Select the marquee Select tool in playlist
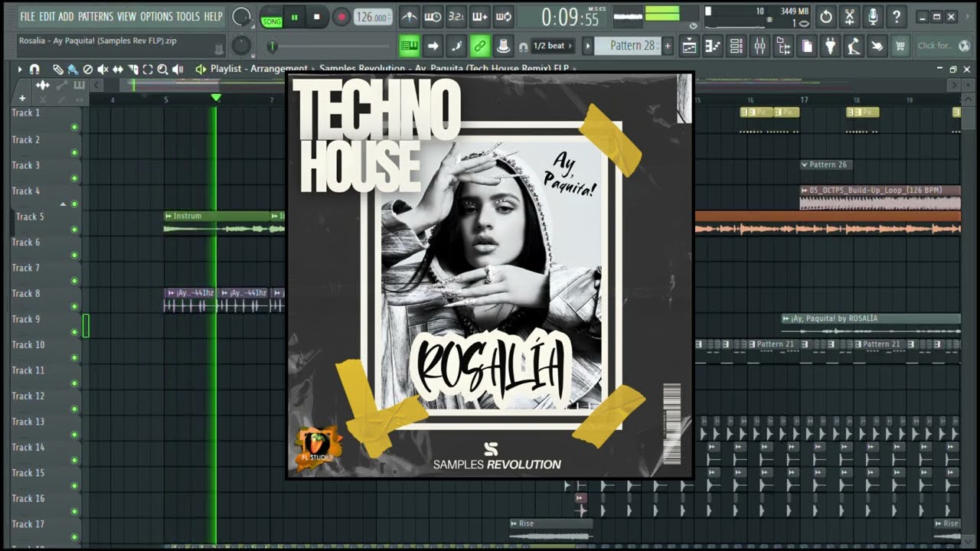The width and height of the screenshot is (980, 551). [x=148, y=69]
